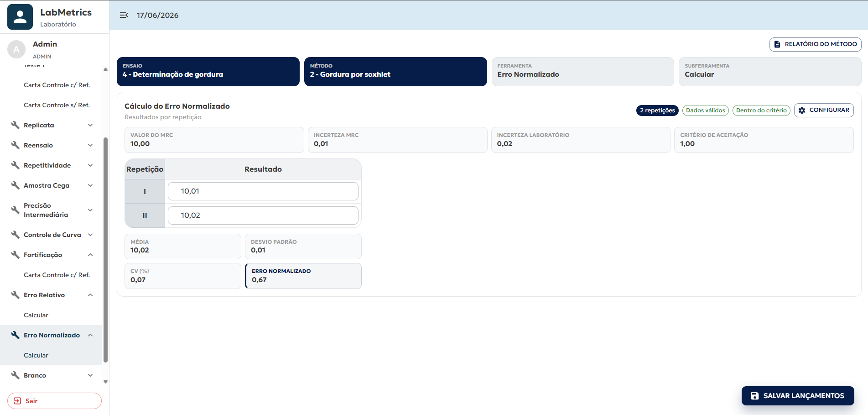The width and height of the screenshot is (868, 415).
Task: Click the Controle de Curva wrench icon
Action: coord(15,235)
